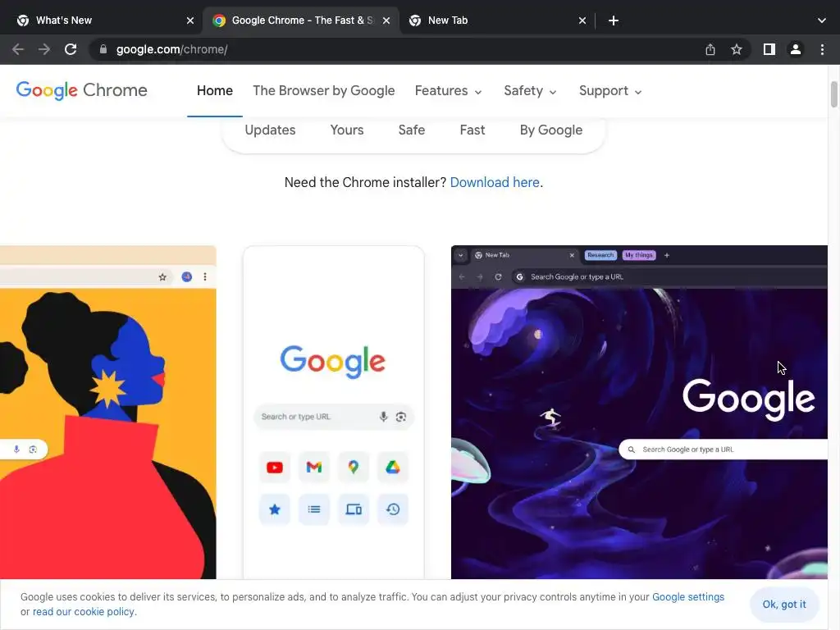Click the history clock icon

coord(393,509)
